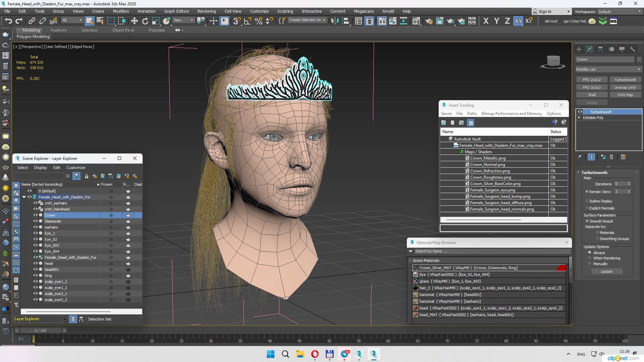Click the Redo icon in main toolbar

(19, 21)
